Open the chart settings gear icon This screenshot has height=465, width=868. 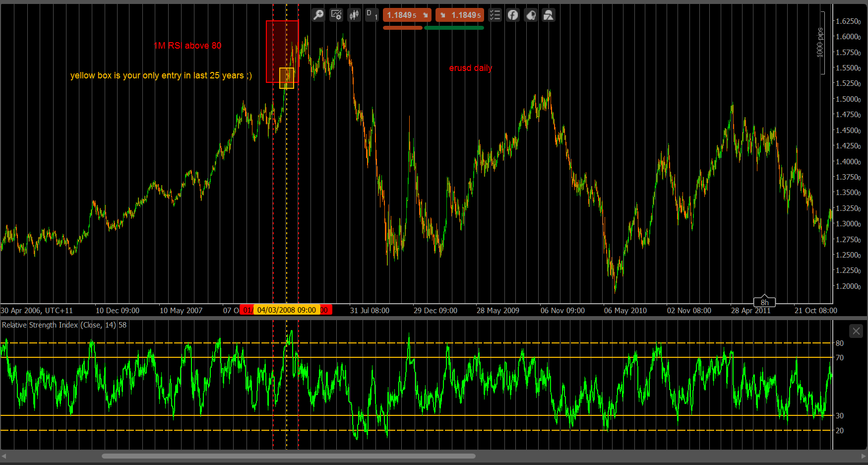[x=336, y=15]
